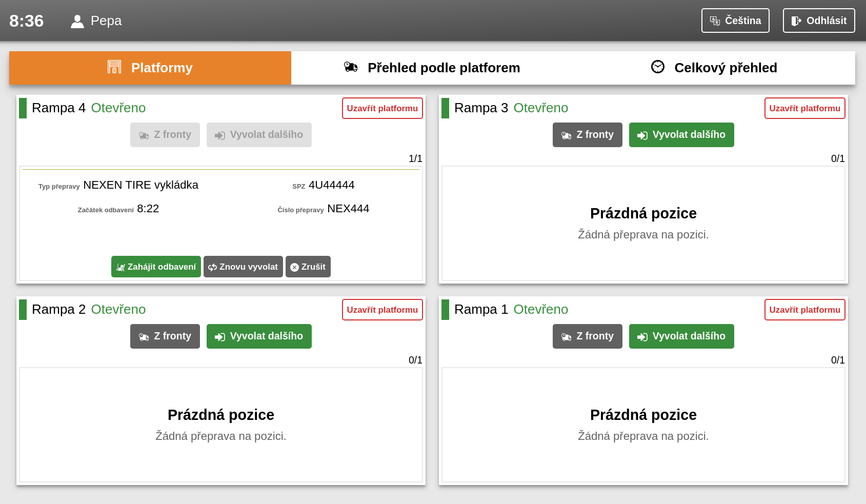
Task: Recall transport using Znovu vyvolat button
Action: click(243, 267)
